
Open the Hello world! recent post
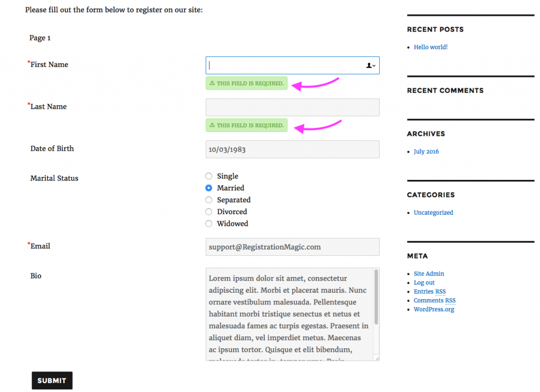pos(430,47)
